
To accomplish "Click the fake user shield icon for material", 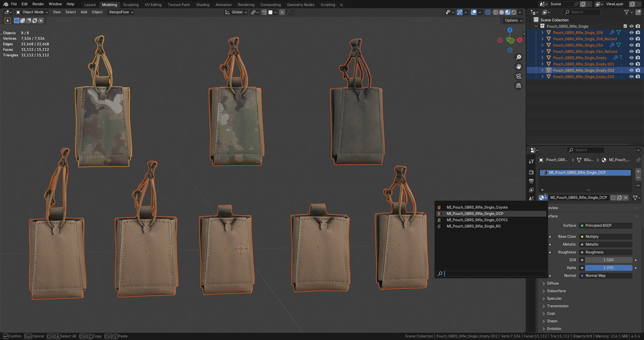I will point(613,197).
